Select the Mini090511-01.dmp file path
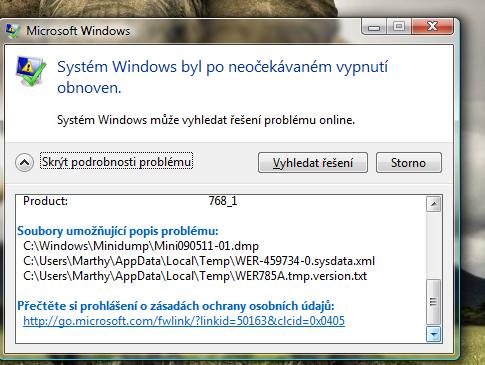 point(141,246)
